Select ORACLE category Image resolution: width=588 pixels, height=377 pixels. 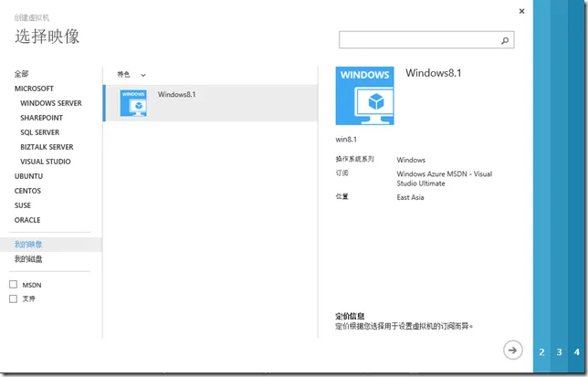coord(27,220)
